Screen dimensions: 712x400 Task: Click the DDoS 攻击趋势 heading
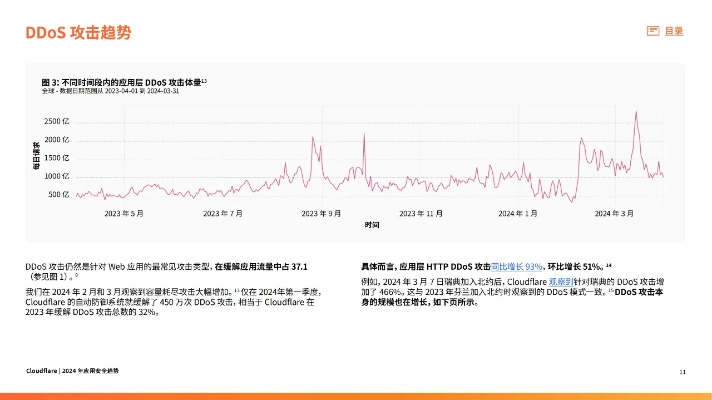78,33
